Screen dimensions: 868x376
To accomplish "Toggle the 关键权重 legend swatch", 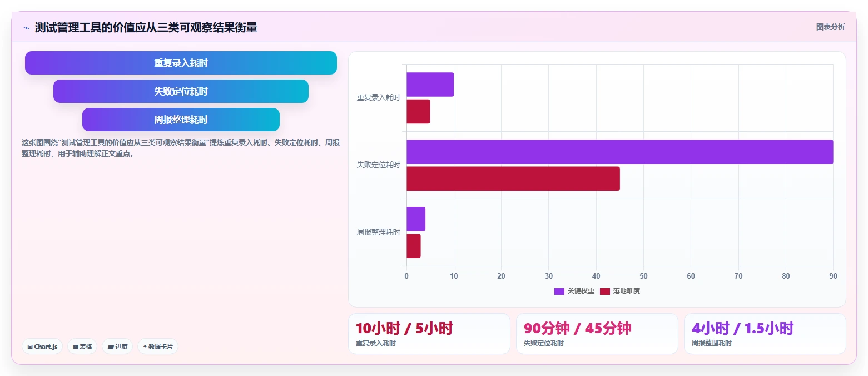I will (559, 291).
